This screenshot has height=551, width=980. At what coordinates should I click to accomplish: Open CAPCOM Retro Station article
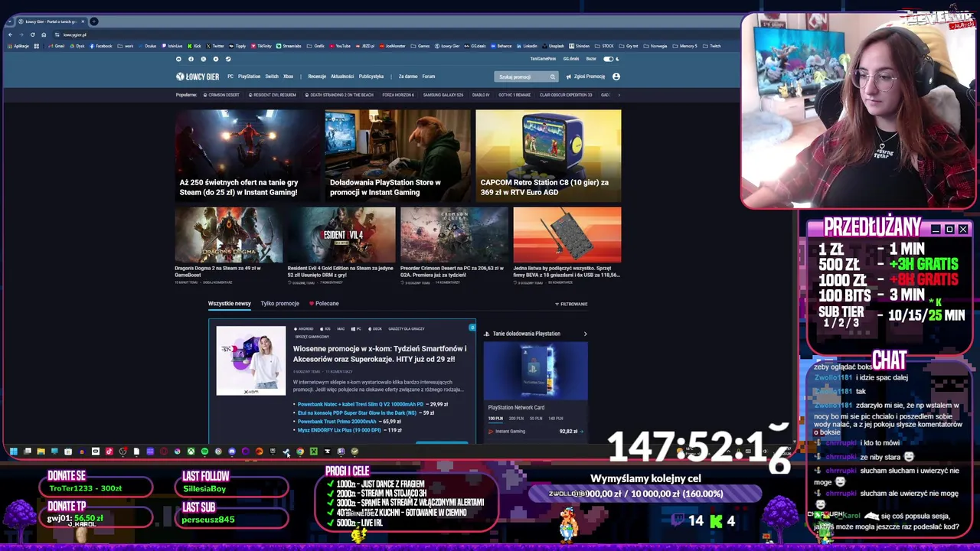548,155
